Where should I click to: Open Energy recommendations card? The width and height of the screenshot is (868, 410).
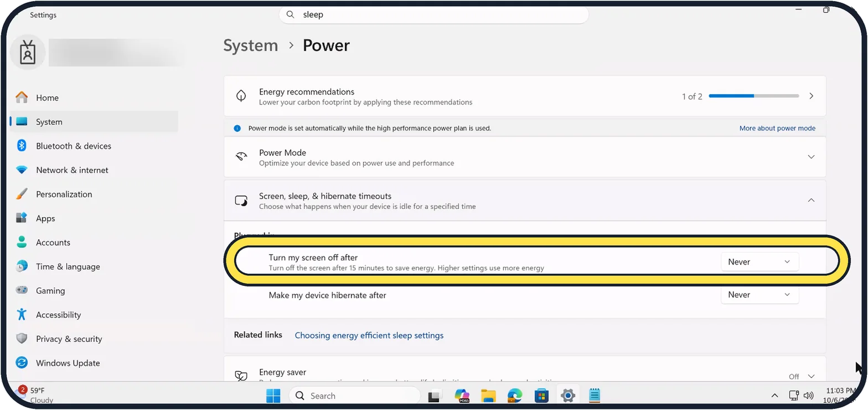pyautogui.click(x=525, y=96)
